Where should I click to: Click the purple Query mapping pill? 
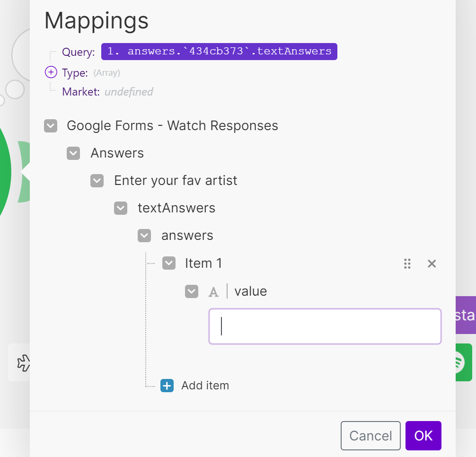tap(219, 52)
